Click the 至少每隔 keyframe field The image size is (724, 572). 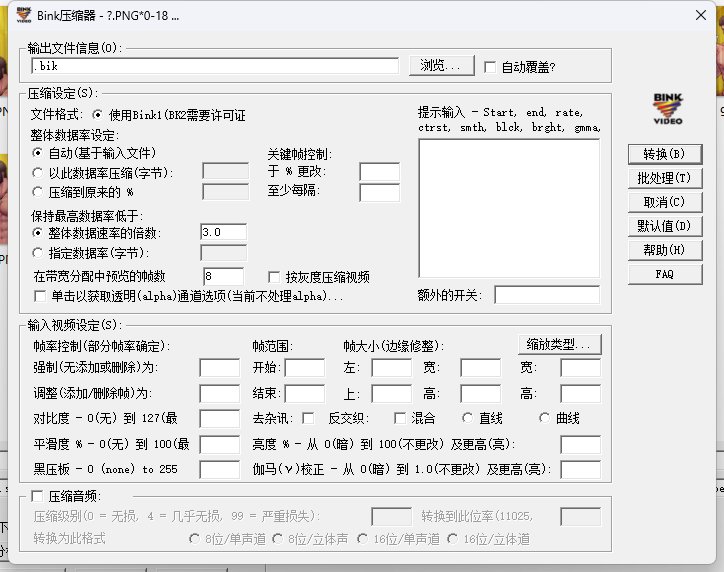click(380, 193)
